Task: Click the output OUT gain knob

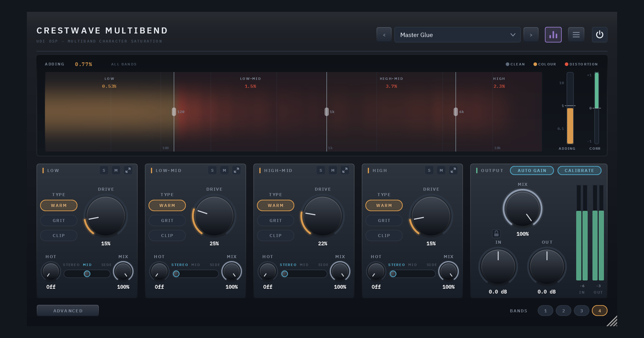Action: pyautogui.click(x=547, y=266)
